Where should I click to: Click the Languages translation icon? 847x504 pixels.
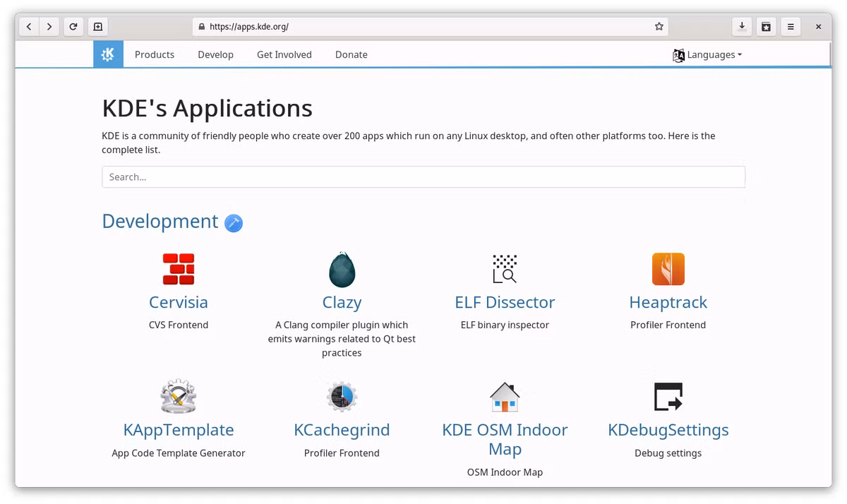pos(678,55)
